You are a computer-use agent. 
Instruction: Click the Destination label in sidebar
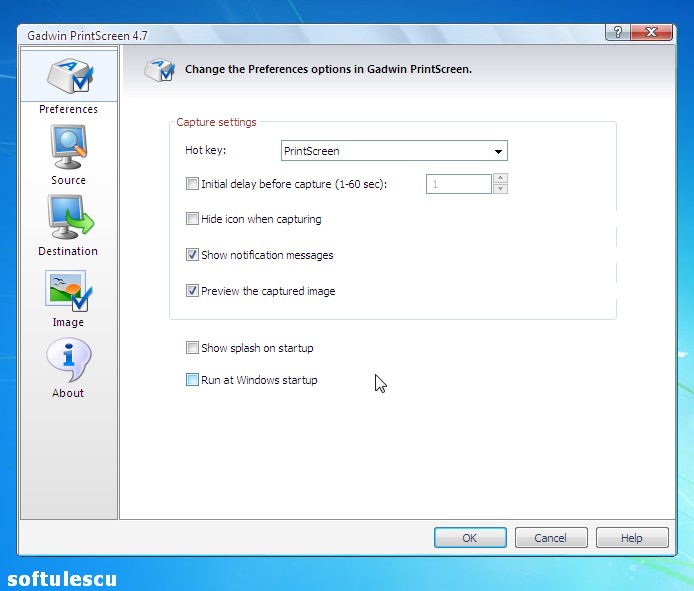pos(68,251)
